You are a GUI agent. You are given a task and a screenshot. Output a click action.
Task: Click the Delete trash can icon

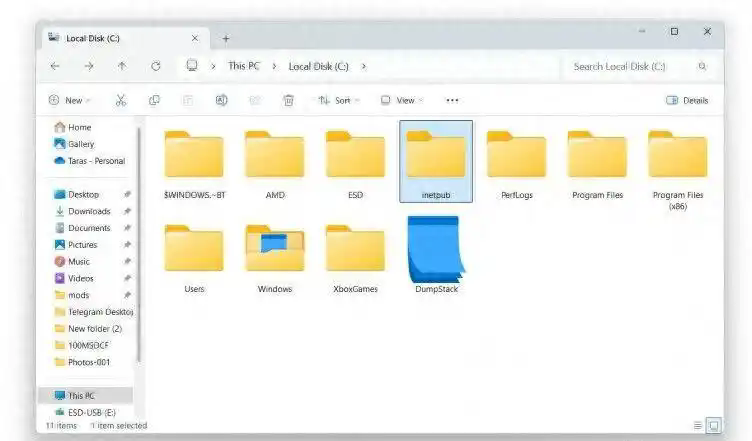click(x=288, y=100)
